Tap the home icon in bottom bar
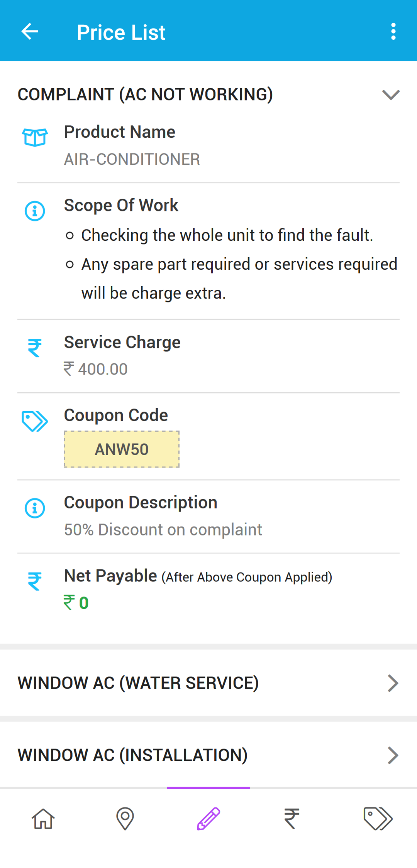Screen dimensions: 417x868 point(43,819)
